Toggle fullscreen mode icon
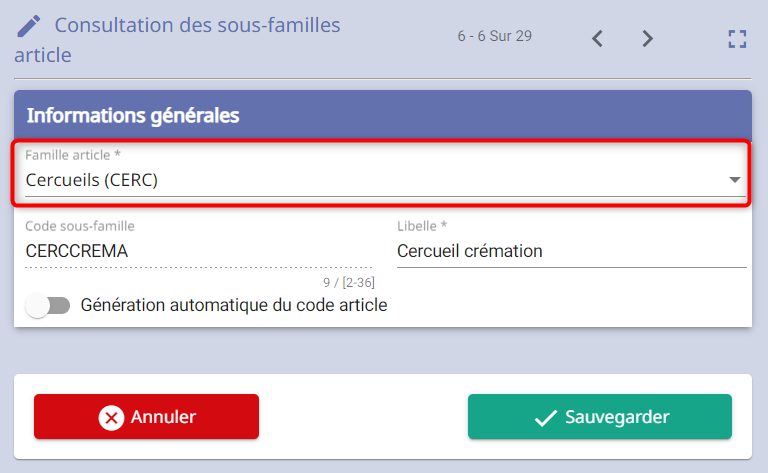Viewport: 768px width, 473px height. [x=737, y=39]
